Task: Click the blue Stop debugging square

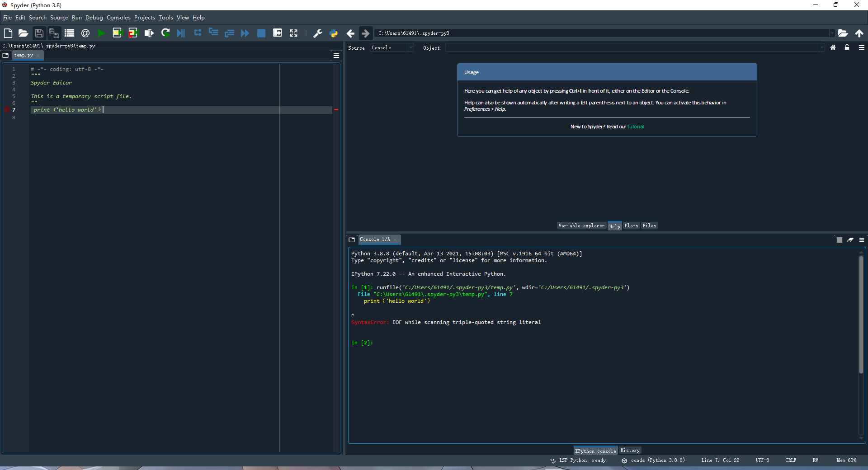Action: coord(261,33)
